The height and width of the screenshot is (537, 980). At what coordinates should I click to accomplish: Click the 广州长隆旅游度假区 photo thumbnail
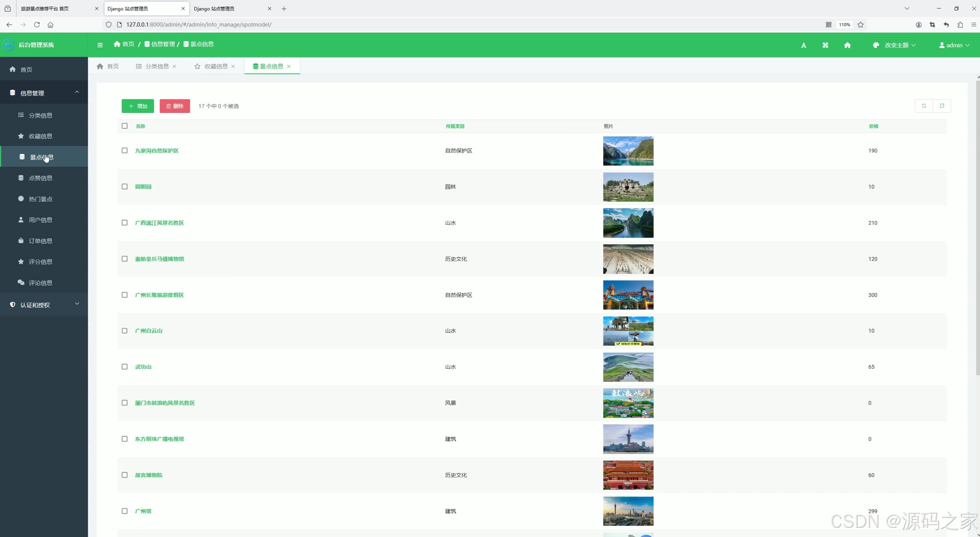[628, 295]
